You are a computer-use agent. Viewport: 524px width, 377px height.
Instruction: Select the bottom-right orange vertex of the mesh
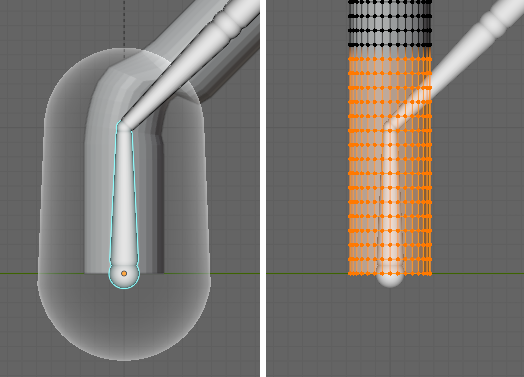pyautogui.click(x=429, y=274)
